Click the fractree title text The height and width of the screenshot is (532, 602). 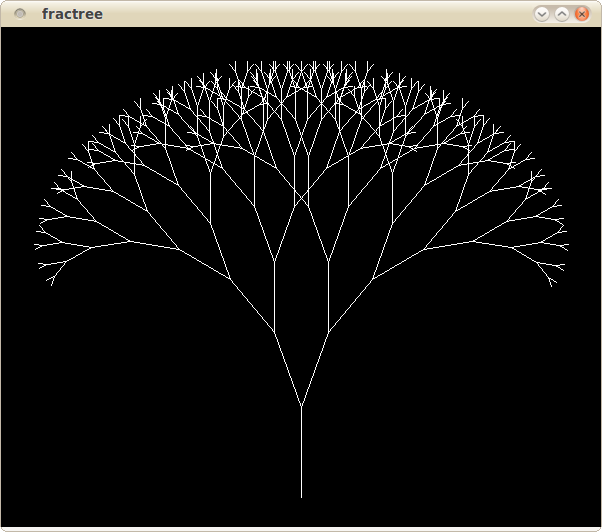pos(72,14)
